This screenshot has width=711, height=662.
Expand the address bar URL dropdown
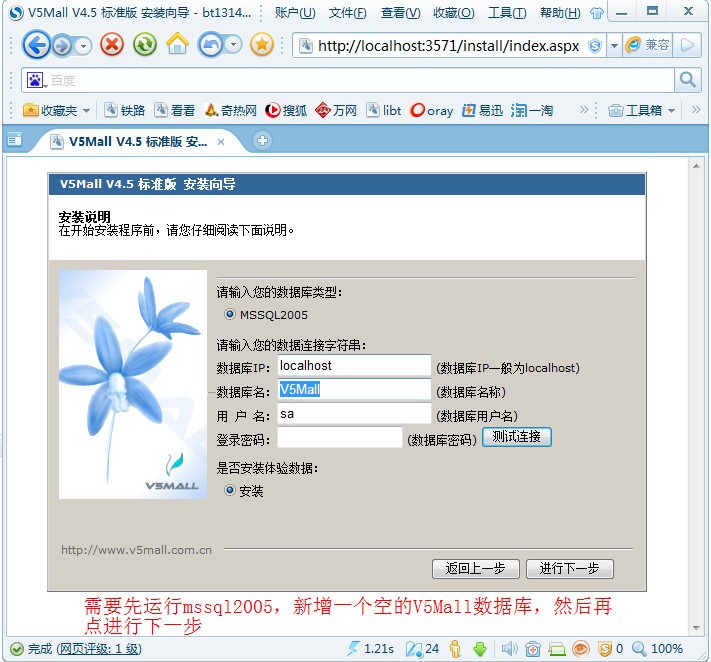[614, 45]
